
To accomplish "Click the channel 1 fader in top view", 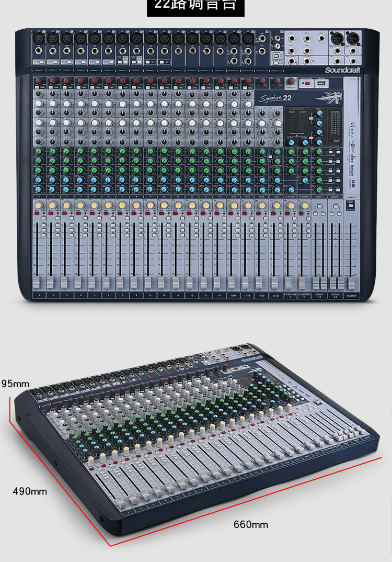I will click(37, 282).
